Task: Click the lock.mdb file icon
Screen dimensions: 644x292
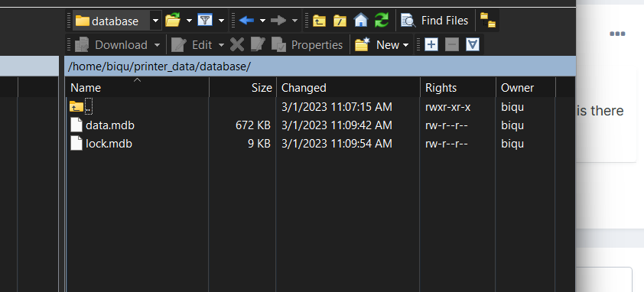Action: (76, 144)
